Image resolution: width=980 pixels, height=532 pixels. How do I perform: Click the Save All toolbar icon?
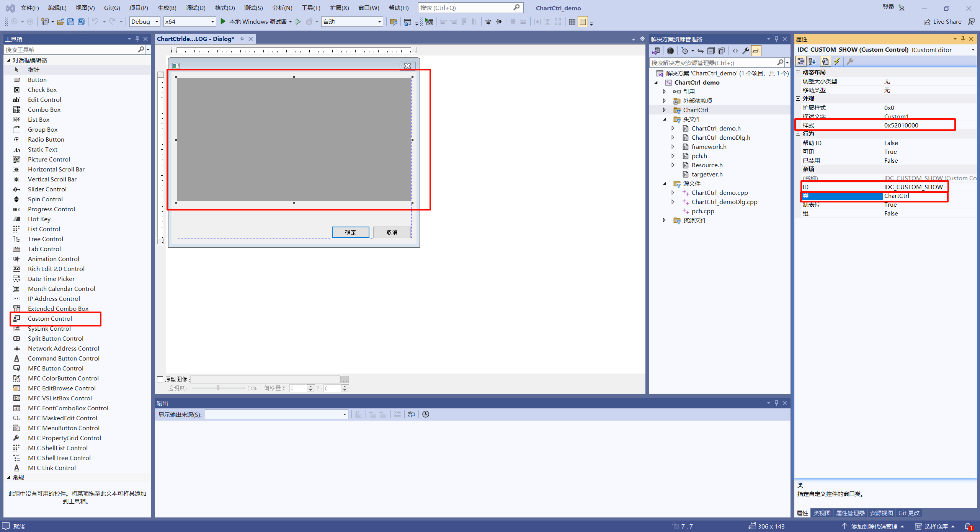pos(81,22)
